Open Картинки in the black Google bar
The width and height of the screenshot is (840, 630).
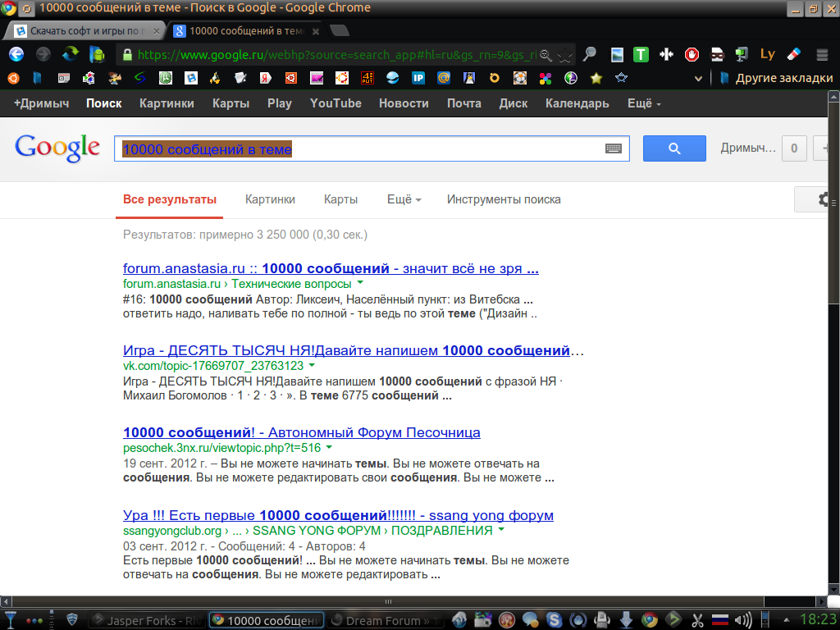coord(167,103)
